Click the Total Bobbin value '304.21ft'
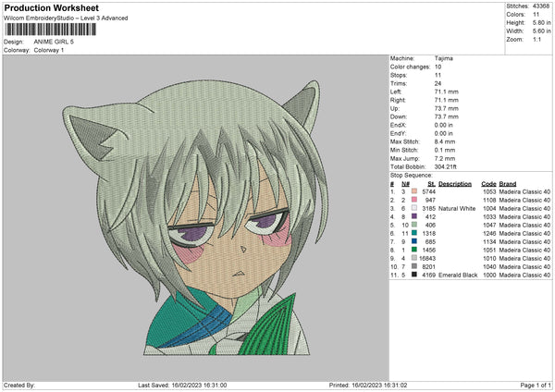This screenshot has width=555, height=392. pyautogui.click(x=445, y=166)
